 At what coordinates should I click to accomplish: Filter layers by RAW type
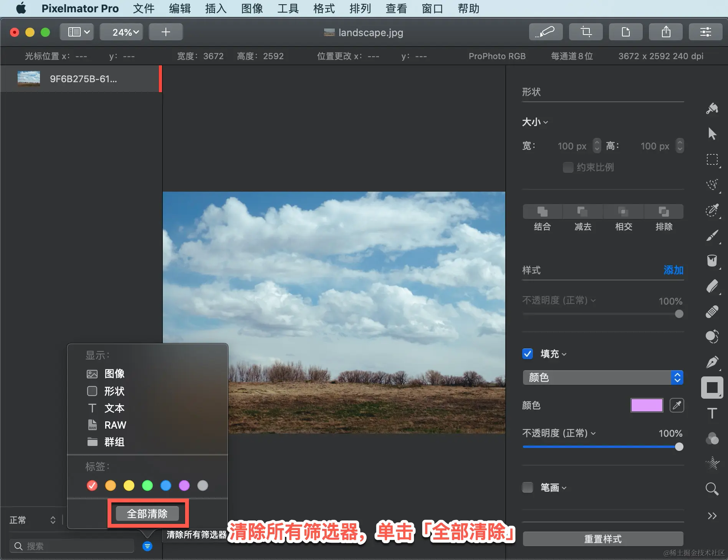coord(106,425)
